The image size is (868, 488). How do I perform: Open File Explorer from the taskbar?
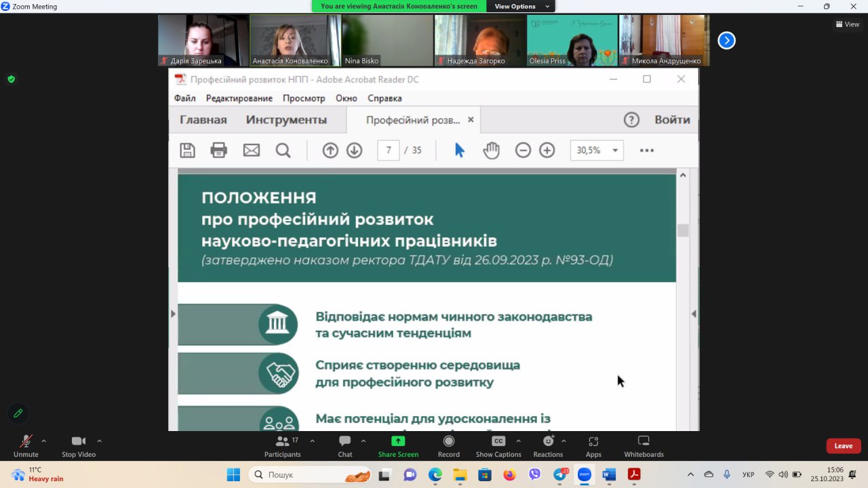460,474
